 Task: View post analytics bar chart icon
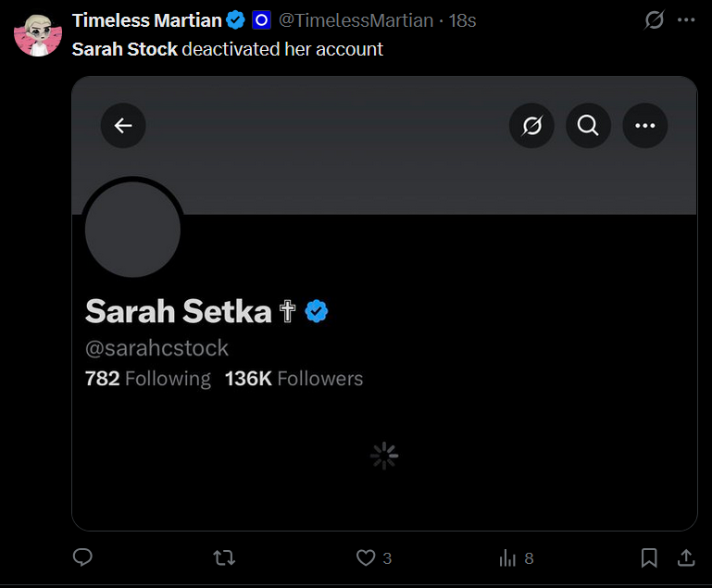507,557
